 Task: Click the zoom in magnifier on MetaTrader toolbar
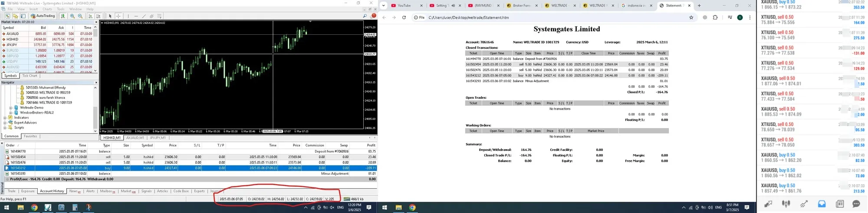pos(72,16)
